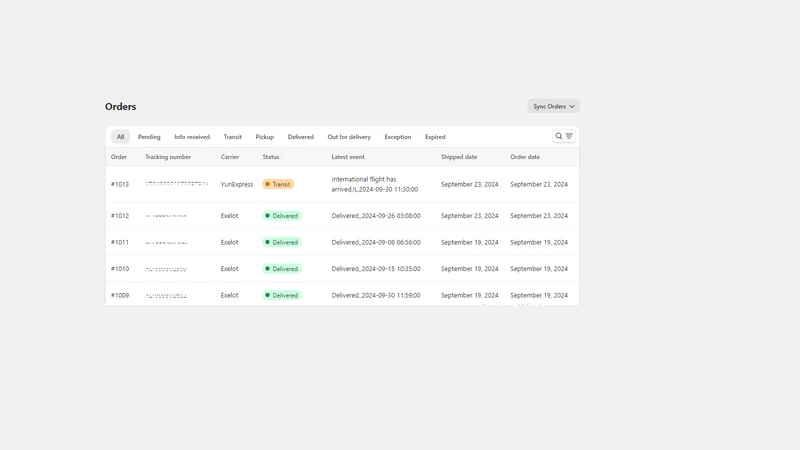The width and height of the screenshot is (800, 450).
Task: Click the shipped date of order #1010
Action: point(469,269)
